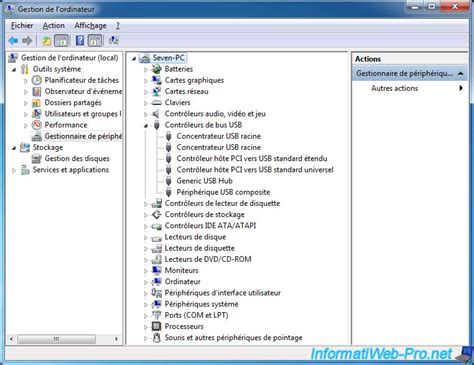Expand Services et applications node
This screenshot has height=365, width=474.
[x=14, y=170]
